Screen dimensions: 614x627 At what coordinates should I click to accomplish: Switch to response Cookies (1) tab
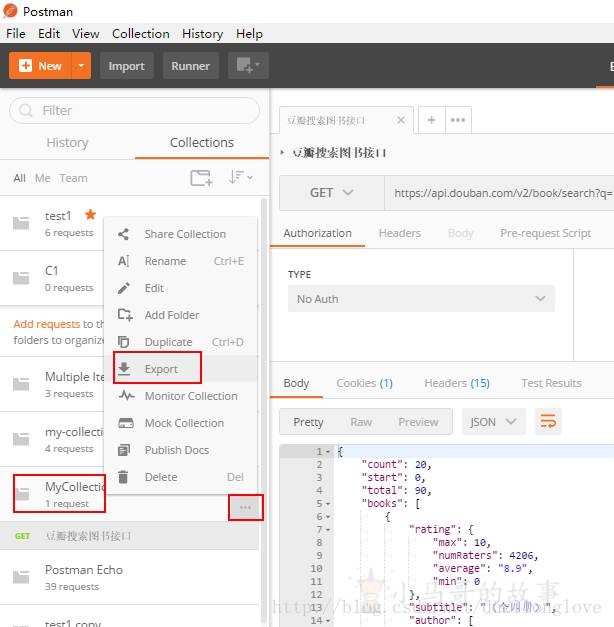[364, 383]
